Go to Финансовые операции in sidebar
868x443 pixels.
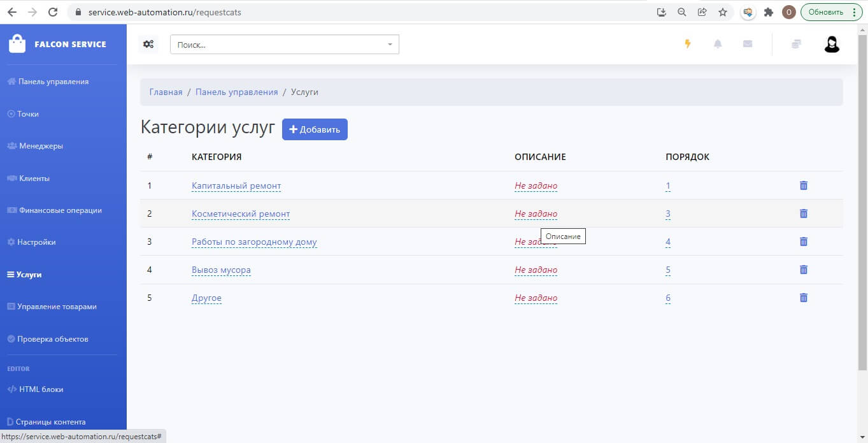pyautogui.click(x=54, y=210)
